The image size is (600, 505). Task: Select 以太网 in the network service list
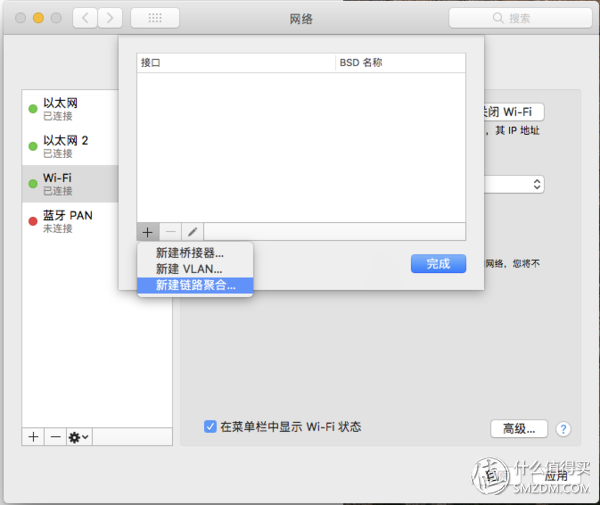coord(70,109)
